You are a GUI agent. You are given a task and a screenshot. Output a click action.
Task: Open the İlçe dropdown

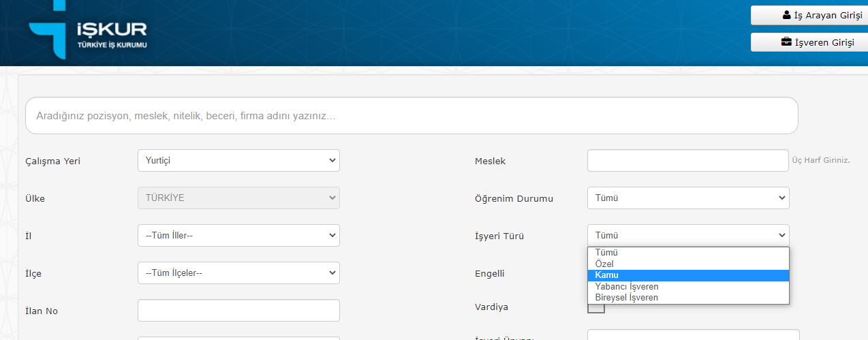[x=238, y=273]
